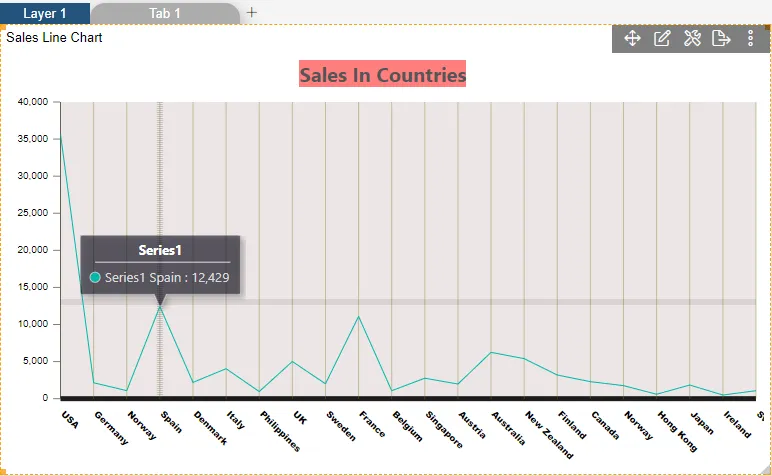This screenshot has height=476, width=772.
Task: Open the widget settings tools icon
Action: [x=692, y=39]
